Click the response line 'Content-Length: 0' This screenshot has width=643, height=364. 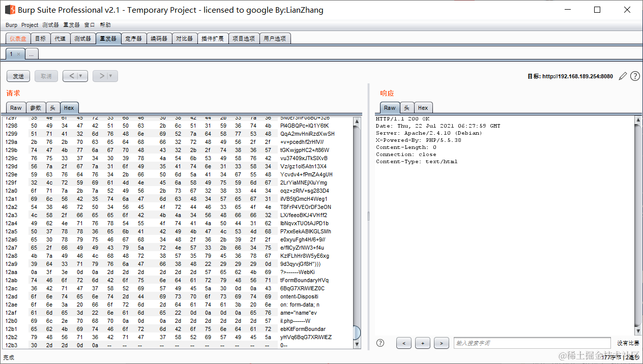point(406,147)
